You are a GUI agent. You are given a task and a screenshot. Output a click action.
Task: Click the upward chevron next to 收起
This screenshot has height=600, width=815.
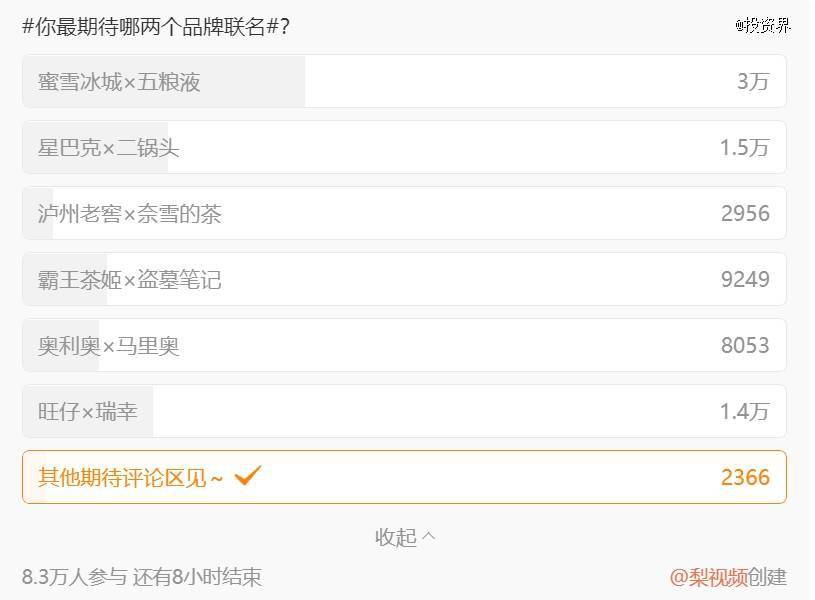(429, 536)
